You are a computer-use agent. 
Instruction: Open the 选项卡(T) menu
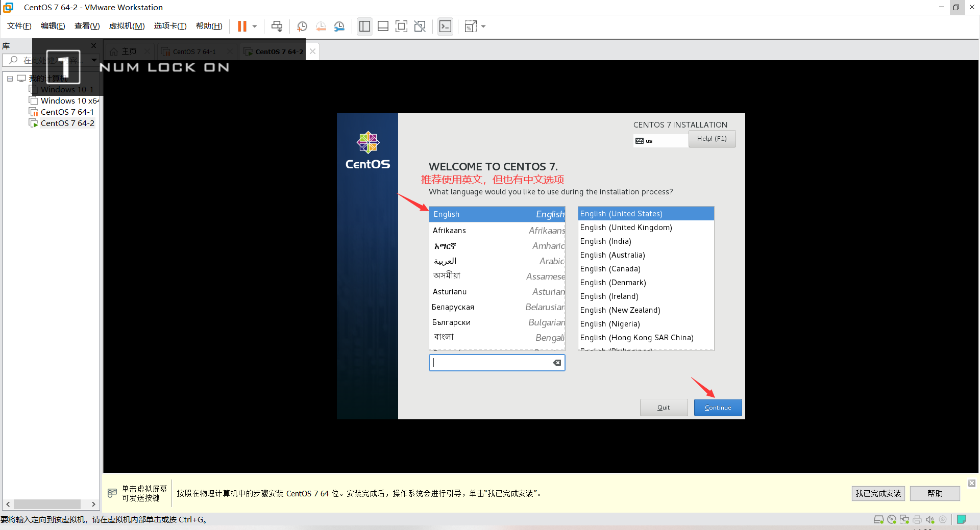(x=170, y=26)
